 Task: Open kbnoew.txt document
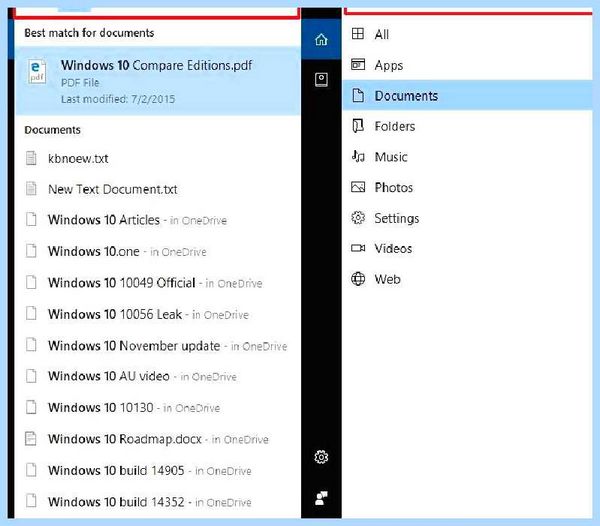(158, 158)
